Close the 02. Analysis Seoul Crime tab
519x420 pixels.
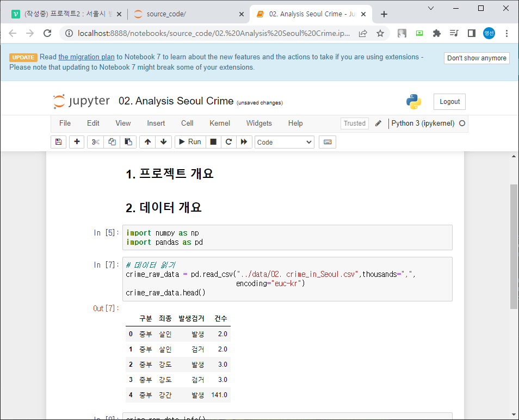pyautogui.click(x=363, y=14)
